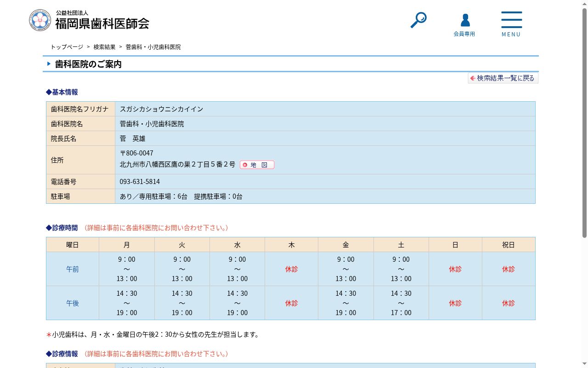Click the 水 column header
588x368 pixels.
pyautogui.click(x=237, y=245)
